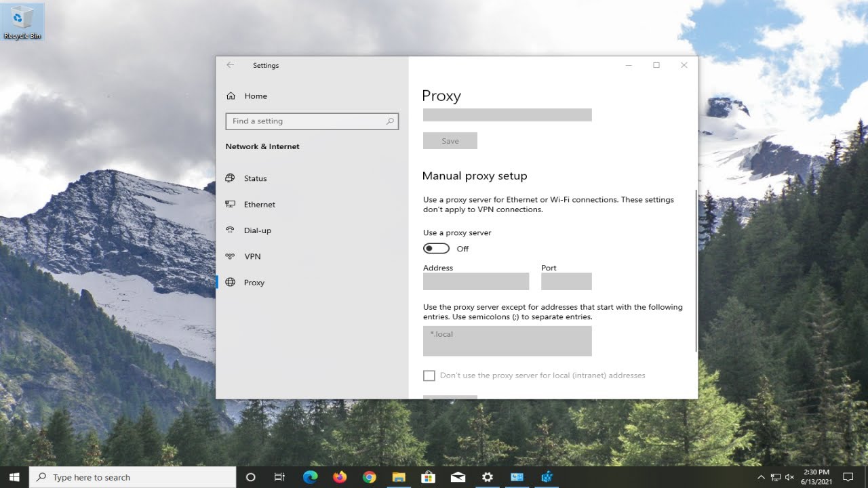Open Cortana from the taskbar
This screenshot has width=868, height=488.
click(x=250, y=477)
